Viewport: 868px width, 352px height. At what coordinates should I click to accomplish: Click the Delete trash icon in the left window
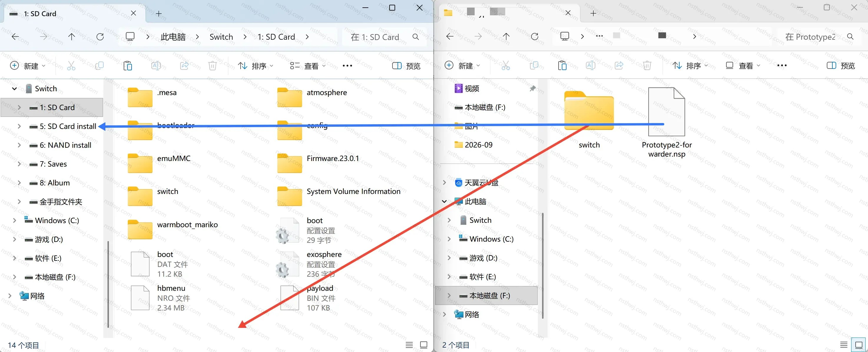click(x=213, y=66)
